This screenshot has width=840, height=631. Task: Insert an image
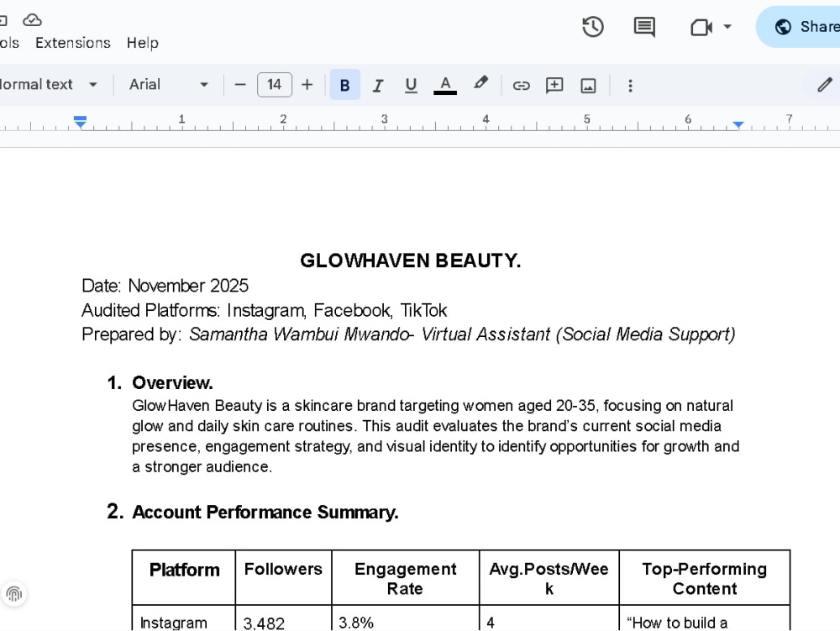tap(588, 85)
